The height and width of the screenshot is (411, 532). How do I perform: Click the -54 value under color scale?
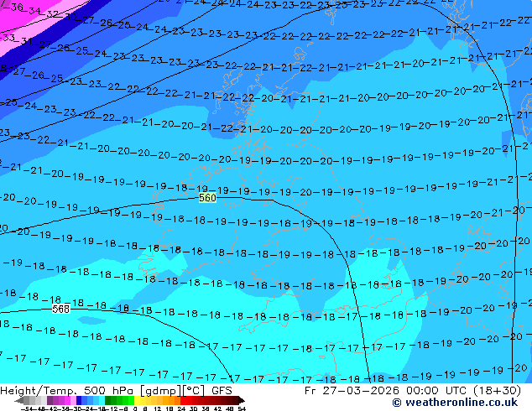[27, 408]
